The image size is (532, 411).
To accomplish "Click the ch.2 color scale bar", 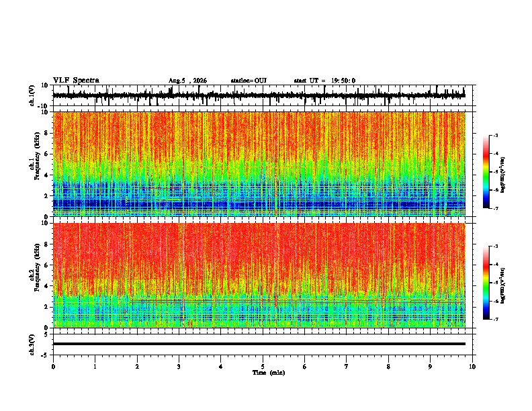I will point(486,283).
